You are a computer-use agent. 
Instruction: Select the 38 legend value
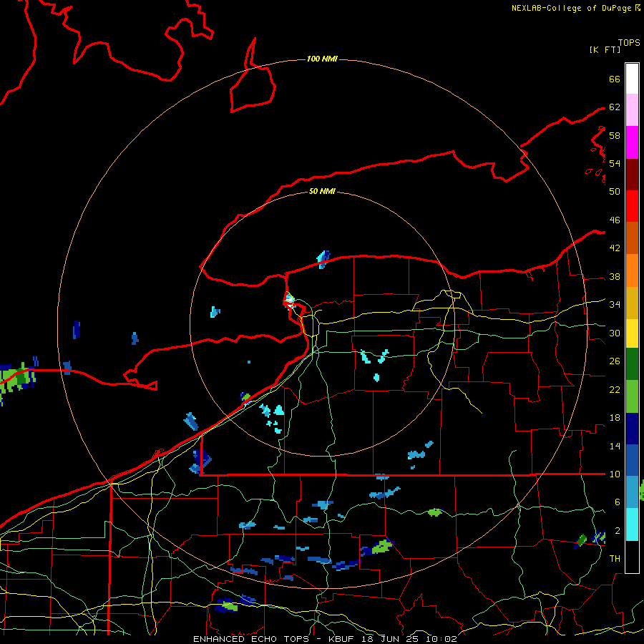(x=615, y=276)
